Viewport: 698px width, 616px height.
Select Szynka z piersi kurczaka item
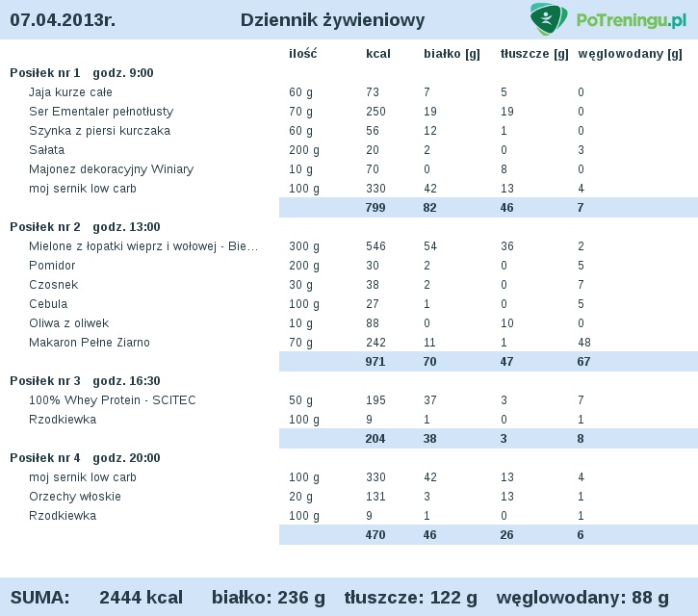[x=100, y=131]
